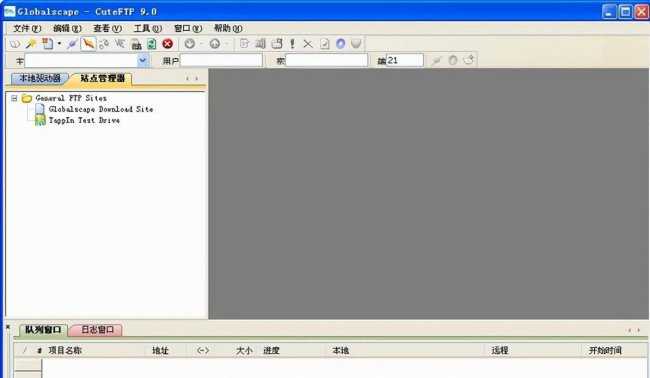Click the CuteFTP title bar icon
650x378 pixels.
10,12
